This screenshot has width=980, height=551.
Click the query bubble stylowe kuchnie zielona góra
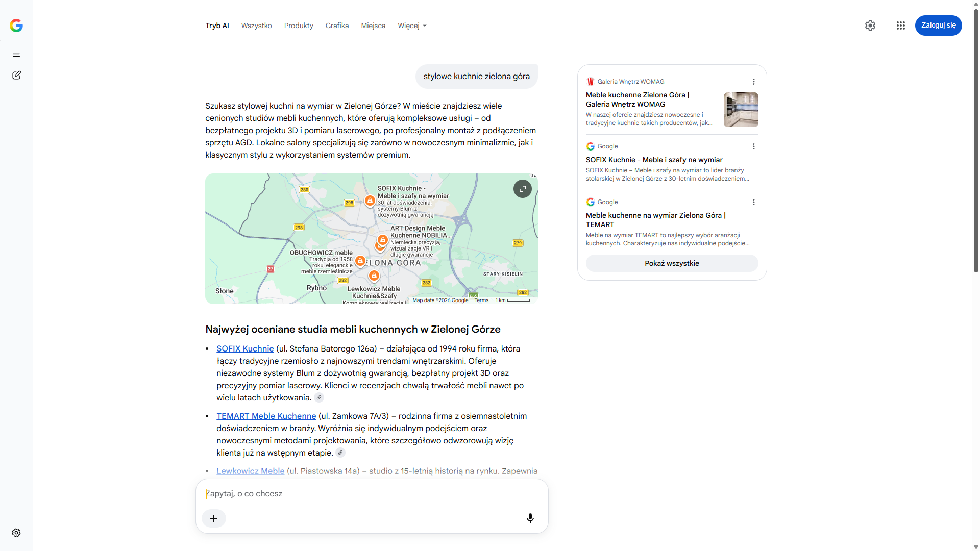[x=477, y=77]
